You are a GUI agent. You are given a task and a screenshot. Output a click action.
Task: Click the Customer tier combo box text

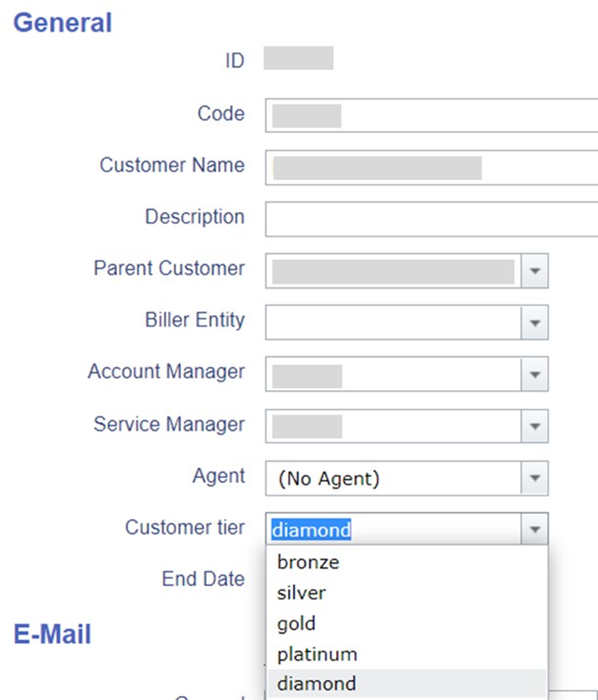[x=393, y=530]
